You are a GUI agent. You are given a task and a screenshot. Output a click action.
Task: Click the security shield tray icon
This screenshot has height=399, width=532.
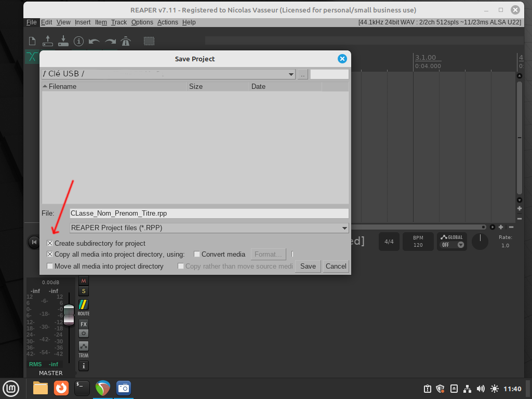(x=440, y=389)
